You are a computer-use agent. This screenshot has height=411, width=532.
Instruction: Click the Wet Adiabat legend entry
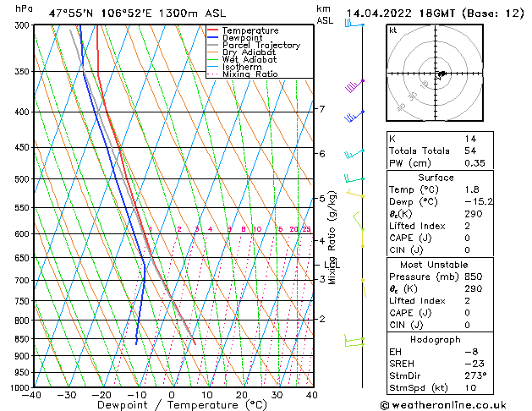click(x=248, y=60)
